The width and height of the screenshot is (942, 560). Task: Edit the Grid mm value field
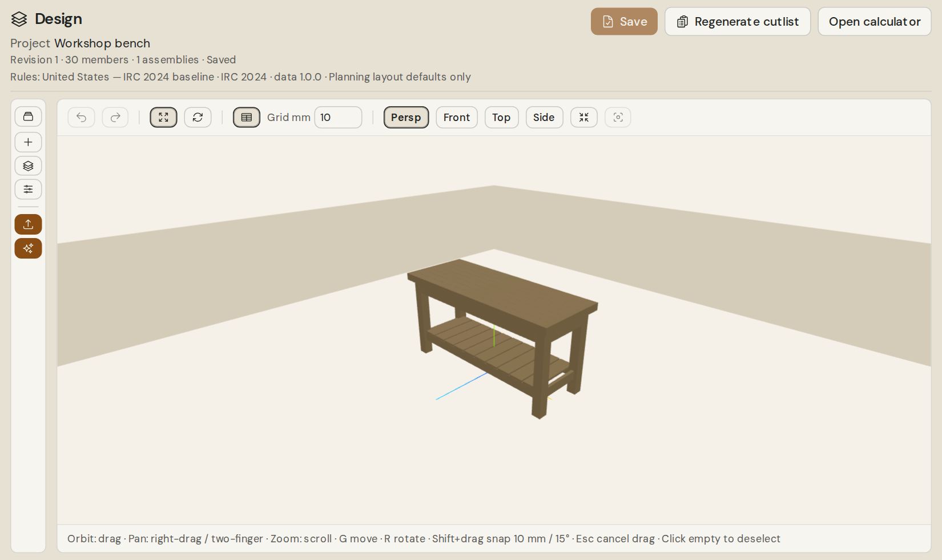338,118
